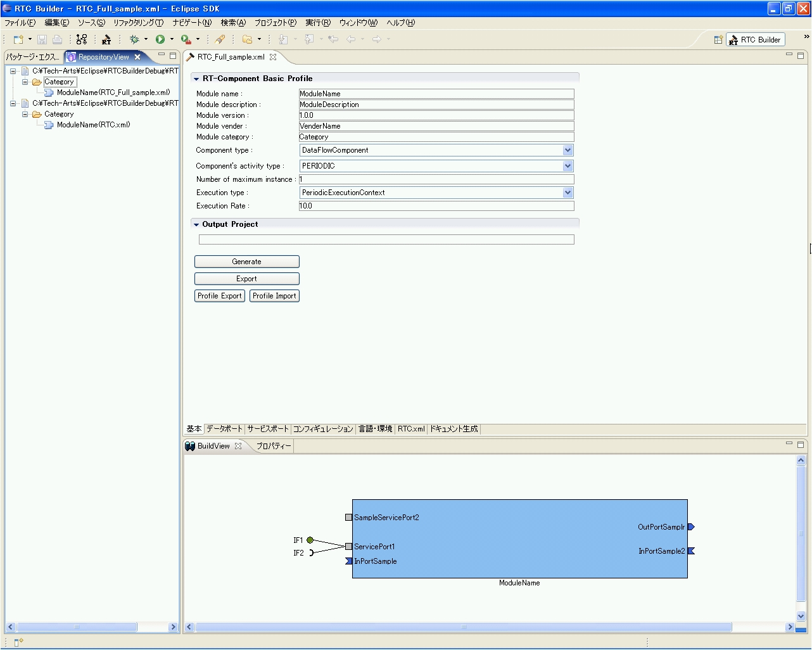Open the Execution type dropdown
This screenshot has width=812, height=650.
pyautogui.click(x=568, y=193)
